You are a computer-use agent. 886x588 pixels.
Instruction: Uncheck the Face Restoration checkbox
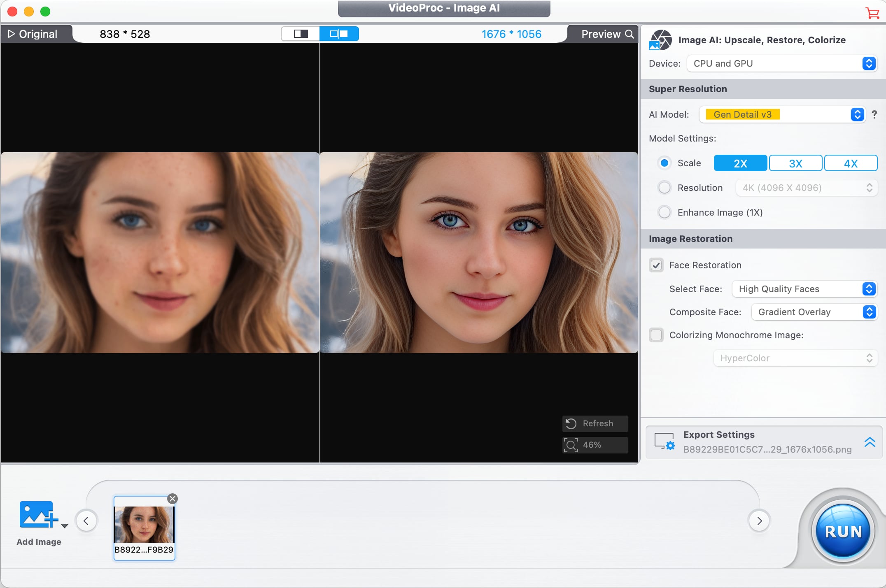pyautogui.click(x=656, y=265)
